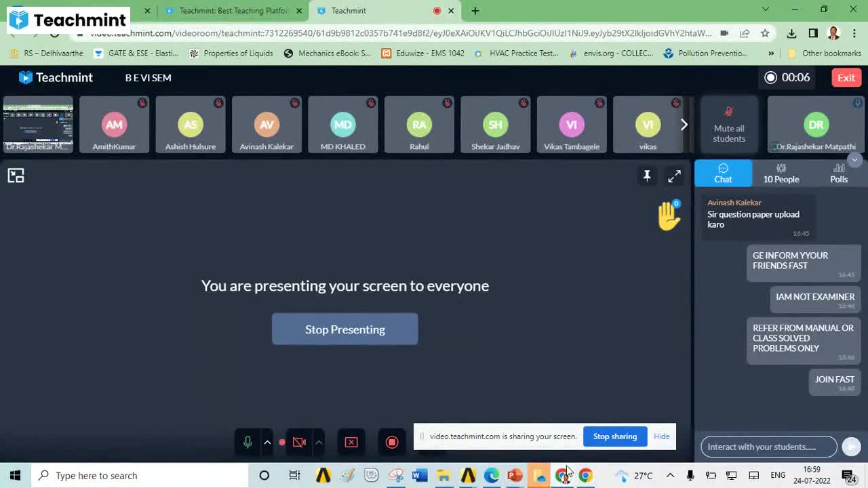
Task: Hide the screen sharing banner
Action: (x=661, y=436)
